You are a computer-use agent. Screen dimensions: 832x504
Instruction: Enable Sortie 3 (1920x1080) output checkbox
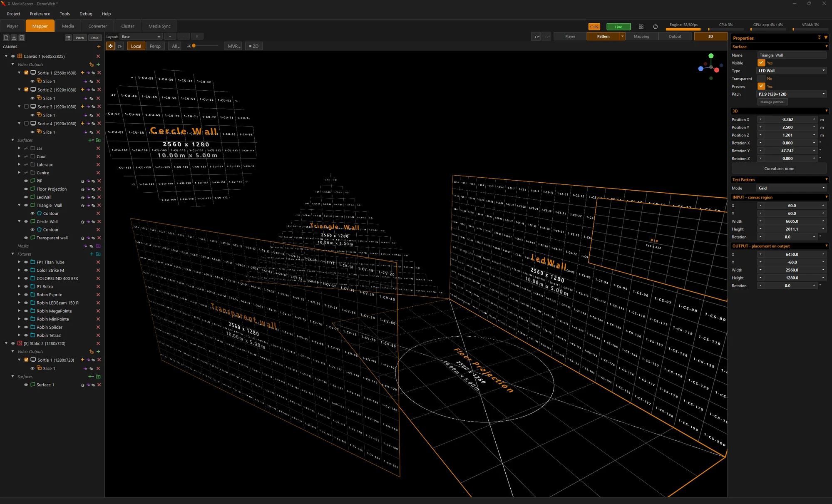point(26,107)
